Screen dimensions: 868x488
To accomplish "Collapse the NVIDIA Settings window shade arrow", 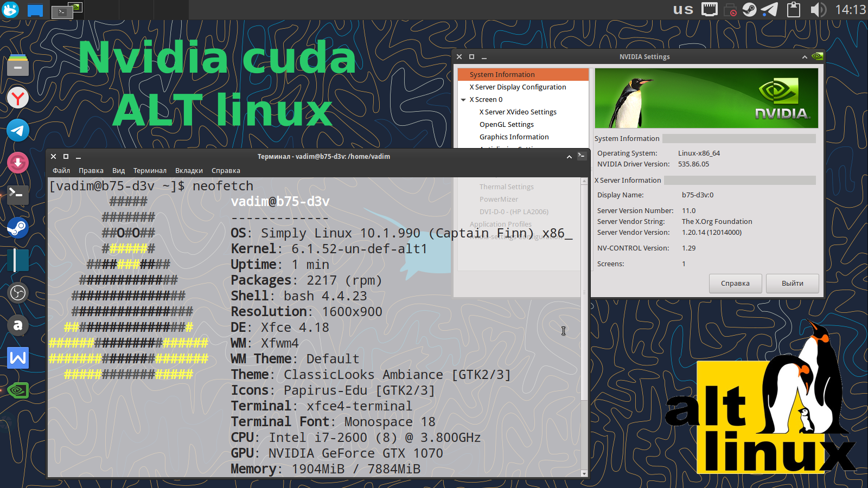I will 805,56.
